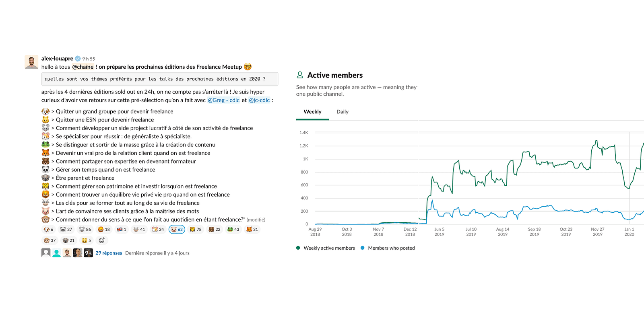Click the 'Active members' heading

click(x=335, y=75)
